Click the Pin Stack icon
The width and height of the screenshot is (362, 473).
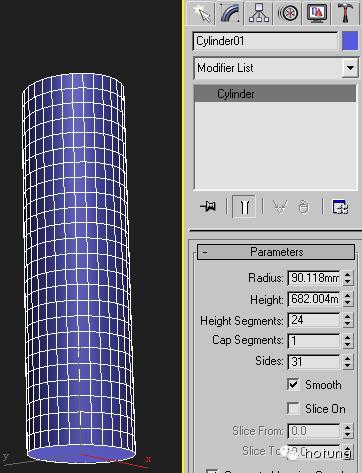208,206
